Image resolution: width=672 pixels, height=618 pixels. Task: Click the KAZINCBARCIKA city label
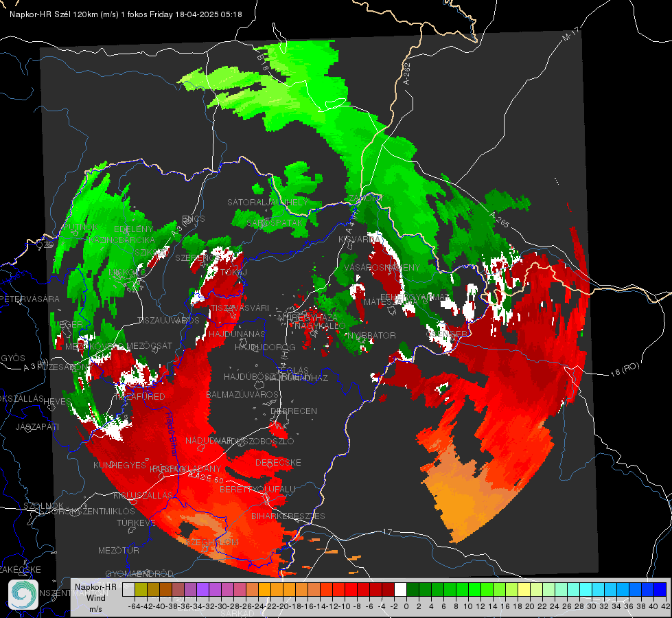click(121, 240)
